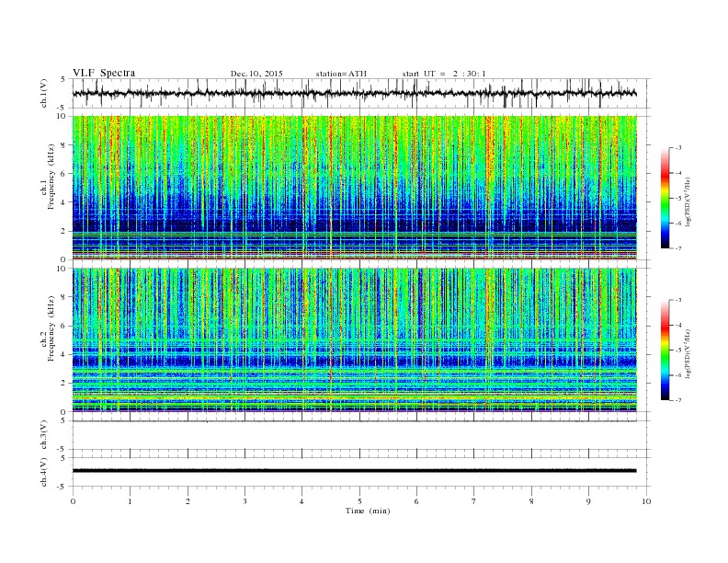Click the "10" tick label on the time axis
Screen dimensions: 728x563
tap(646, 501)
